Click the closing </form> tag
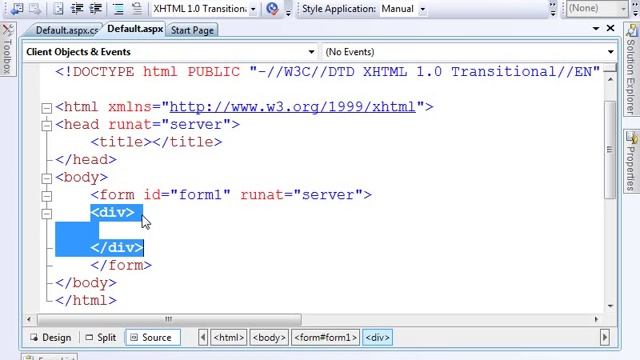640x360 pixels. coord(121,265)
